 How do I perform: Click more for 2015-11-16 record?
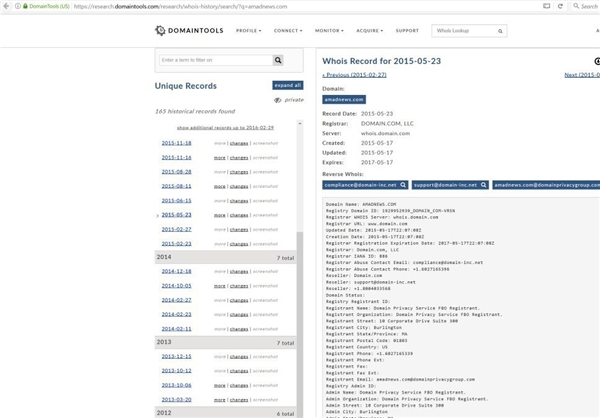click(220, 158)
